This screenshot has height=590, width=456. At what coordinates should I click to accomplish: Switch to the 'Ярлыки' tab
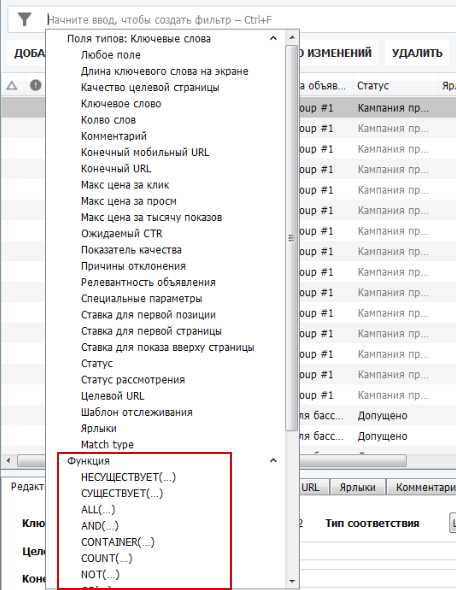(x=357, y=487)
